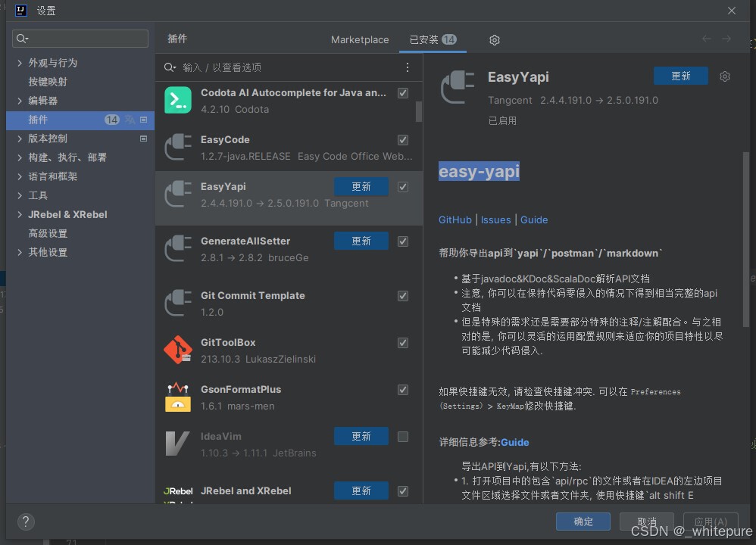Expand the 构建、执行、部署 node
The image size is (756, 545).
[x=20, y=157]
